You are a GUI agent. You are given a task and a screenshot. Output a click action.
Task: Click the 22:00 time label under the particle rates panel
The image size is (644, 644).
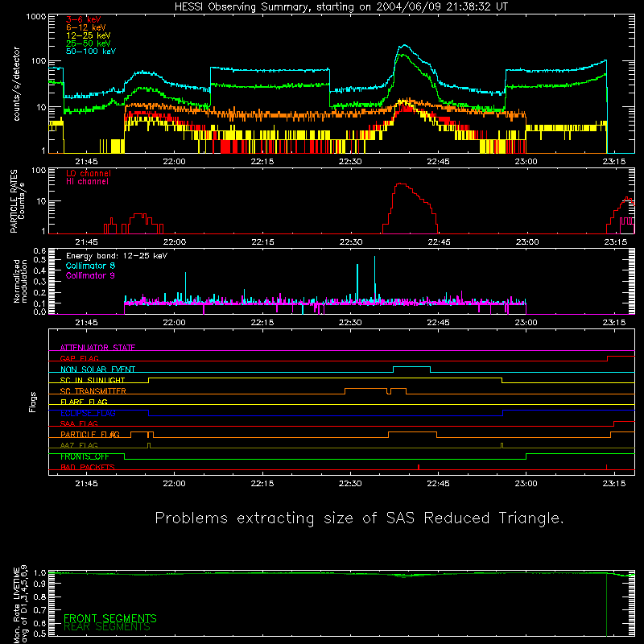(x=175, y=242)
